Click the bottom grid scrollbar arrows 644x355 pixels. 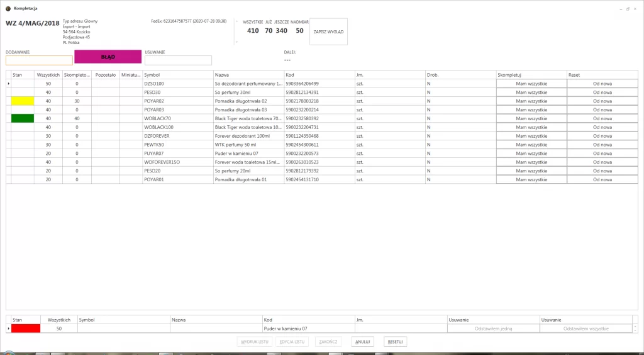click(x=635, y=329)
